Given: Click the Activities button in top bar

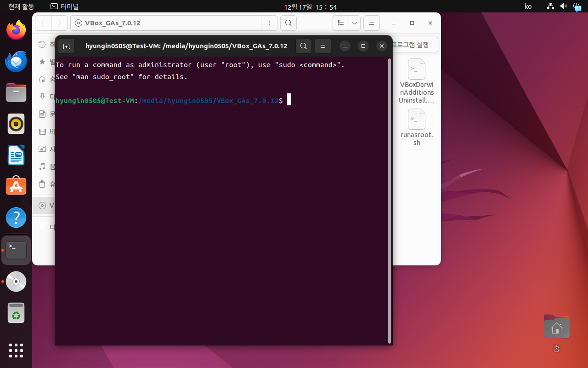Looking at the screenshot, I should click(x=21, y=6).
